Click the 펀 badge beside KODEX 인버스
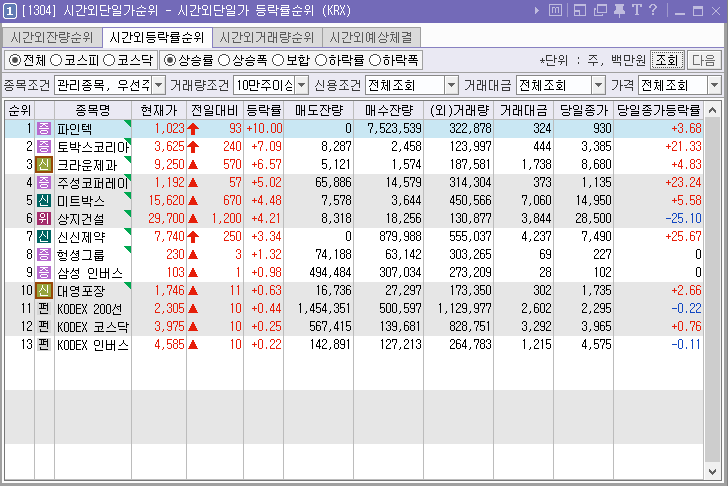This screenshot has width=728, height=486. (44, 344)
